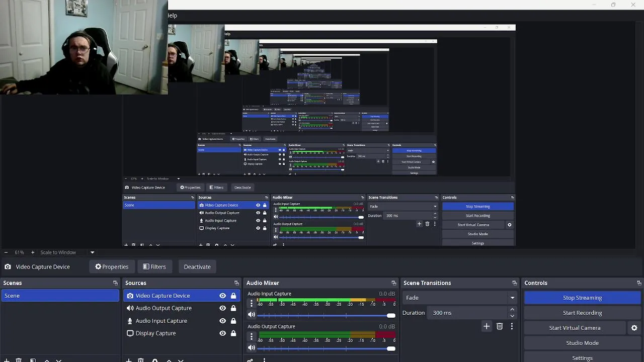The image size is (644, 362).
Task: Select the Scene item in the Scenes list
Action: (60, 296)
